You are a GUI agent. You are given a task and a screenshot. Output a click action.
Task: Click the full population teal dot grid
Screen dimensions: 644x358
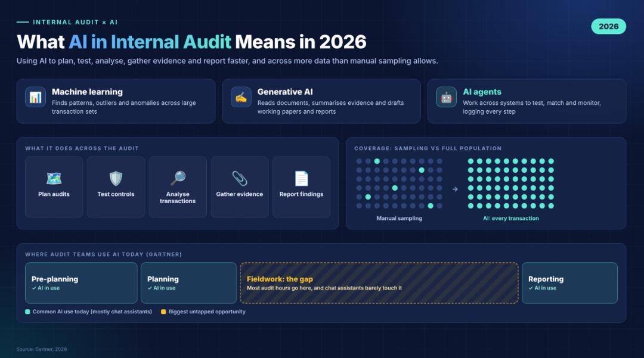[511, 183]
